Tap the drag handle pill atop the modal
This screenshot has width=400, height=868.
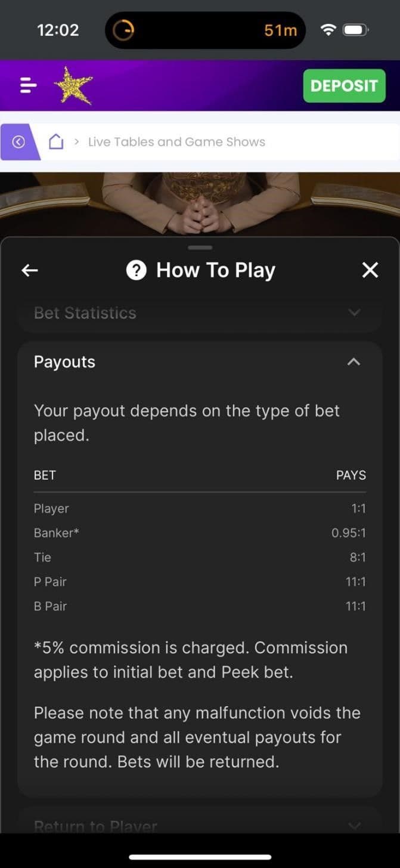coord(200,247)
